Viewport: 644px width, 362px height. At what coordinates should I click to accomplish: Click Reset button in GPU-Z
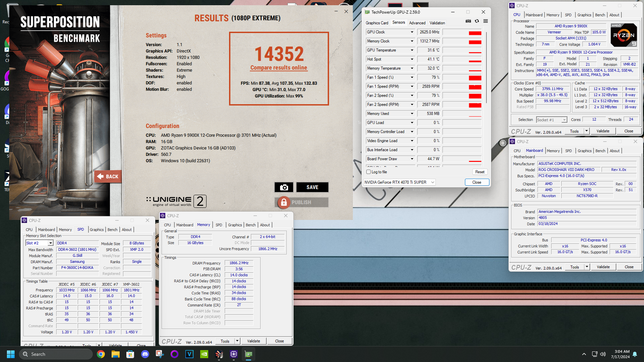tap(480, 172)
